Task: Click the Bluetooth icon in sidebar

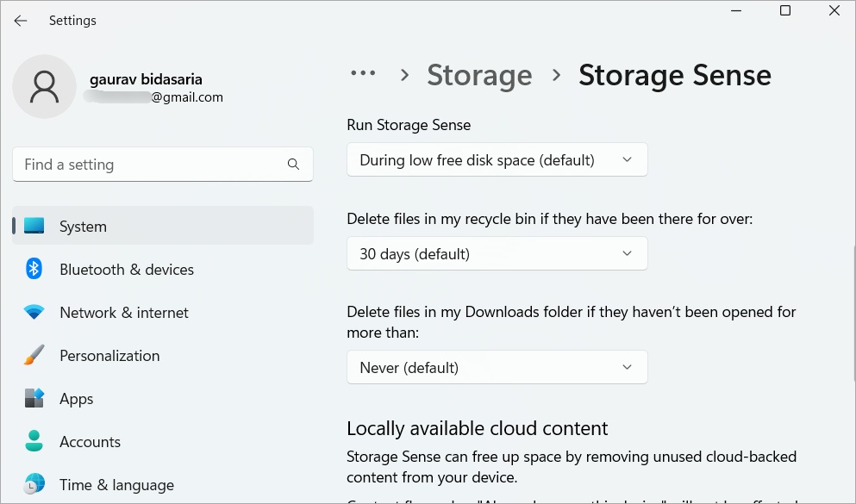Action: pyautogui.click(x=34, y=270)
